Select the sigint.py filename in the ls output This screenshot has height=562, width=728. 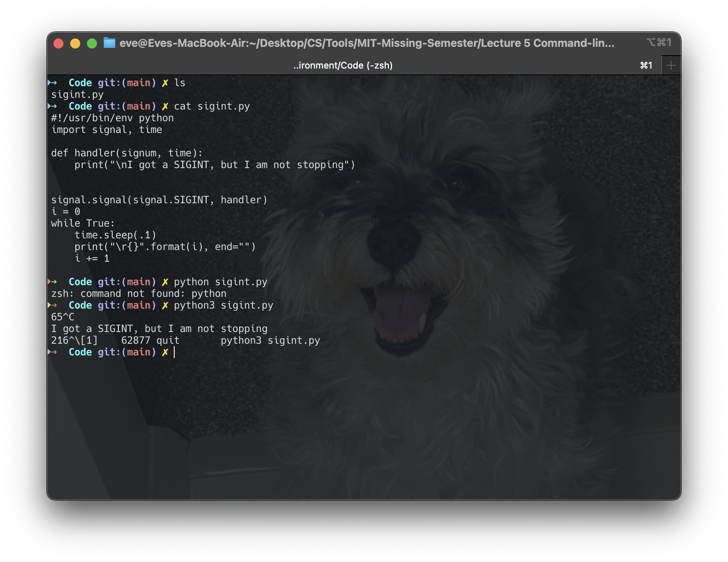(x=77, y=95)
